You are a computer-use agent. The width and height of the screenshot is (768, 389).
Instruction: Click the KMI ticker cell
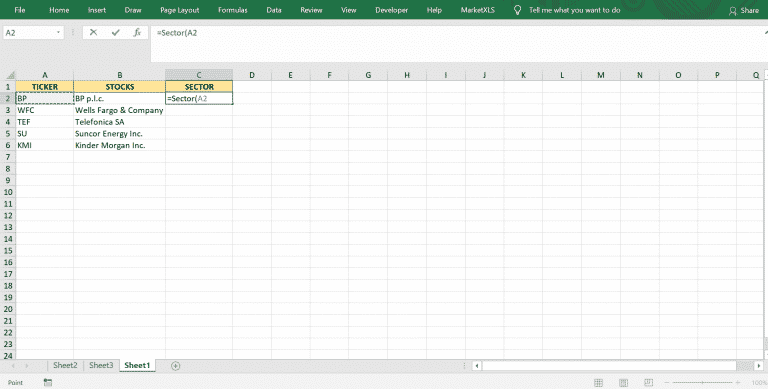[x=45, y=146]
